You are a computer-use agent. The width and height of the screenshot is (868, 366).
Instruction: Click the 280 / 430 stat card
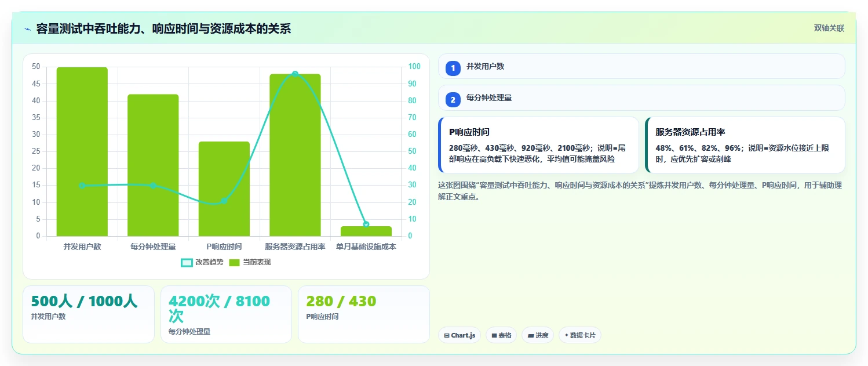(x=364, y=314)
